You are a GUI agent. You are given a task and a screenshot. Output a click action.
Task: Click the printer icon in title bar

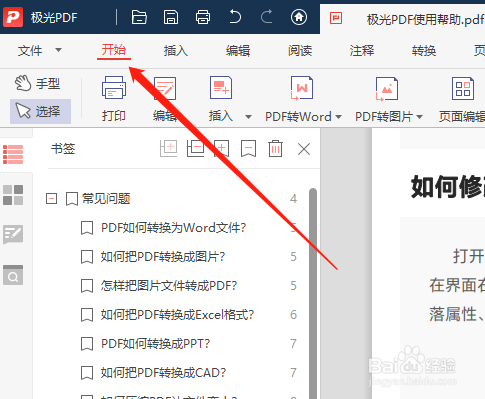pos(203,17)
